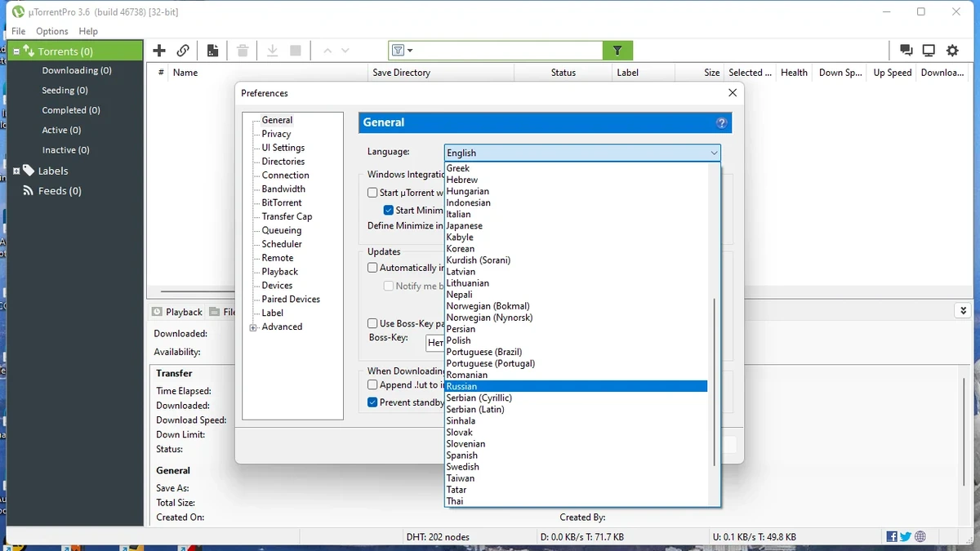Choose Russian from the language list

point(576,386)
